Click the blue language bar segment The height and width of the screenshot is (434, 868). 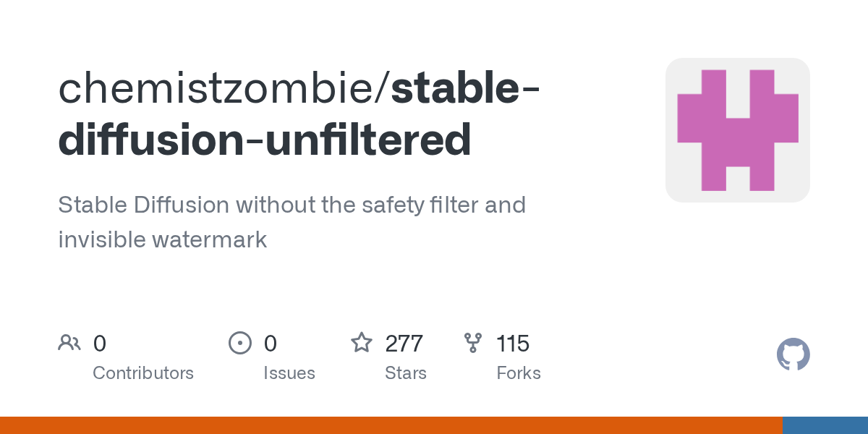point(825,425)
